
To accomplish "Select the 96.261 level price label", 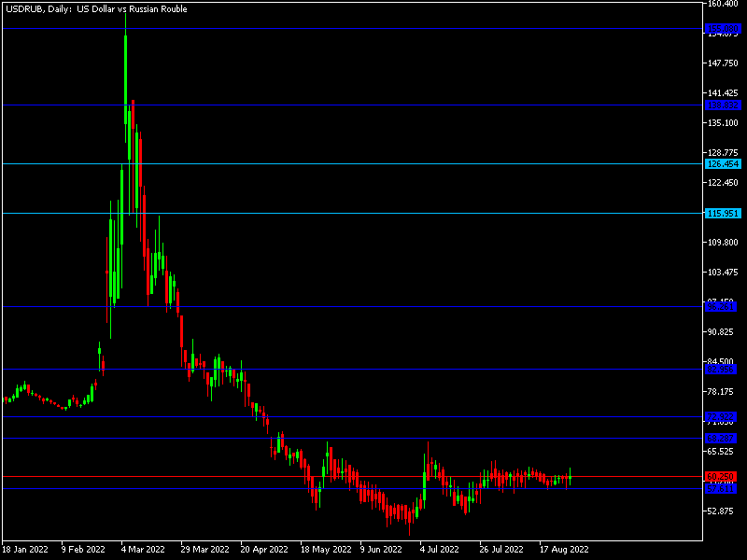I will pos(720,307).
